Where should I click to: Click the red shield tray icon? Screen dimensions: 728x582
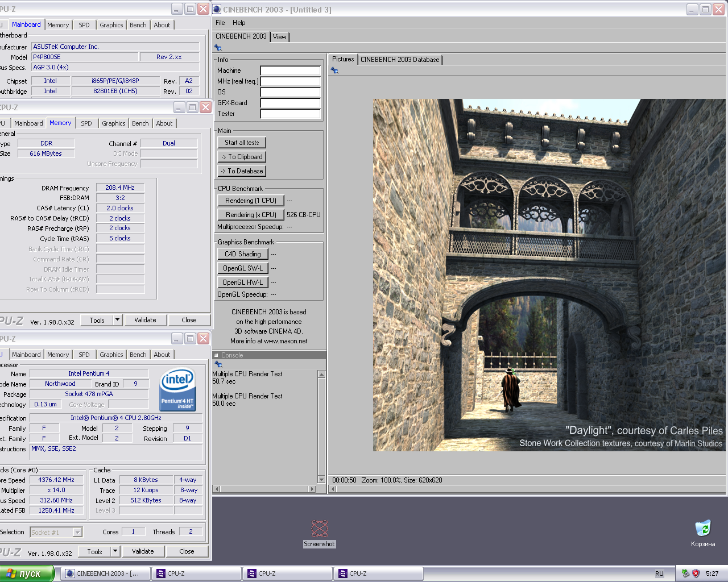[696, 573]
